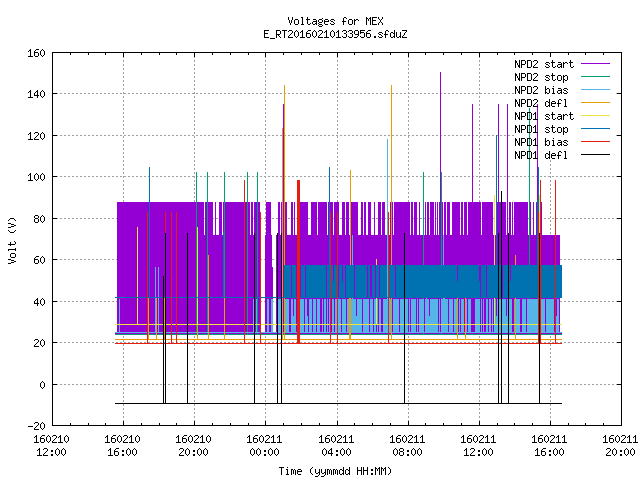Click the 160211 12:00 x-axis tick label

pos(478,446)
